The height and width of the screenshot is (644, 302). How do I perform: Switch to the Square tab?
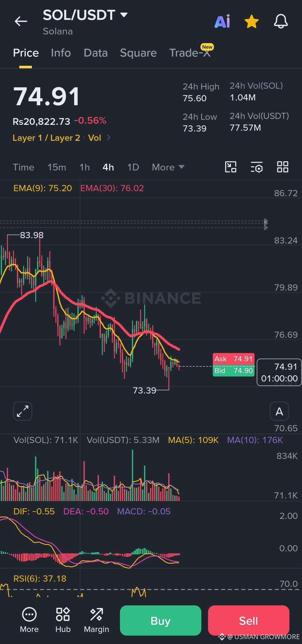138,53
